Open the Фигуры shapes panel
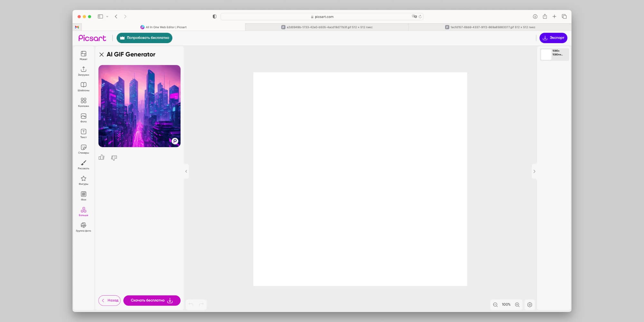Viewport: 644px width, 322px height. click(x=83, y=180)
